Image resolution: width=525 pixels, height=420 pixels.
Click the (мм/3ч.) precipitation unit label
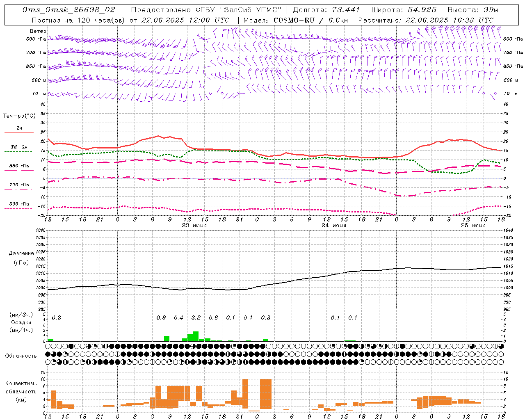coord(21,315)
